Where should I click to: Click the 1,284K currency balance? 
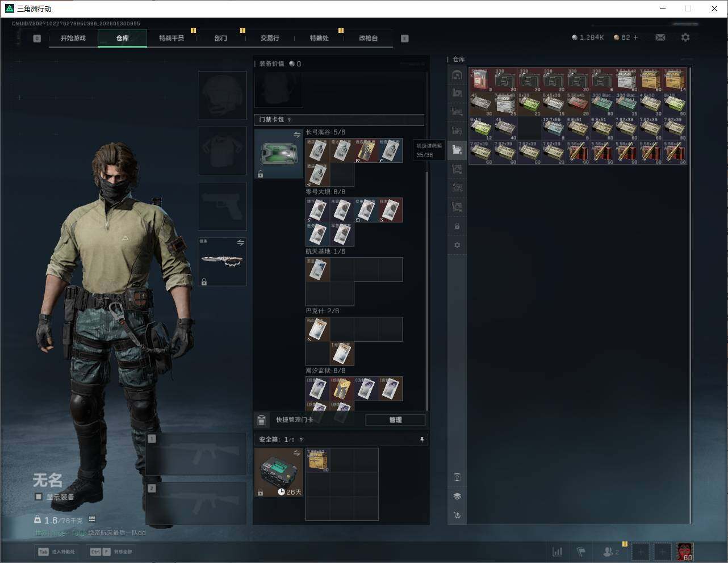point(588,37)
